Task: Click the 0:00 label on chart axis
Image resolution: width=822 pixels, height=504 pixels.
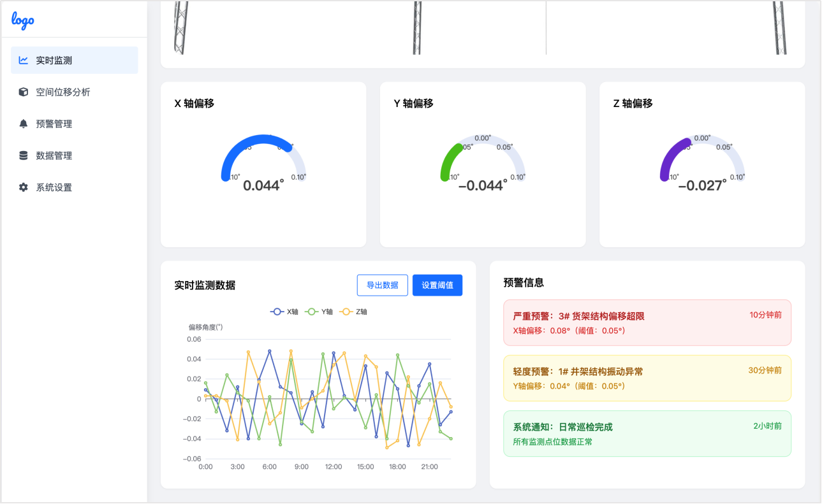Action: tap(206, 467)
